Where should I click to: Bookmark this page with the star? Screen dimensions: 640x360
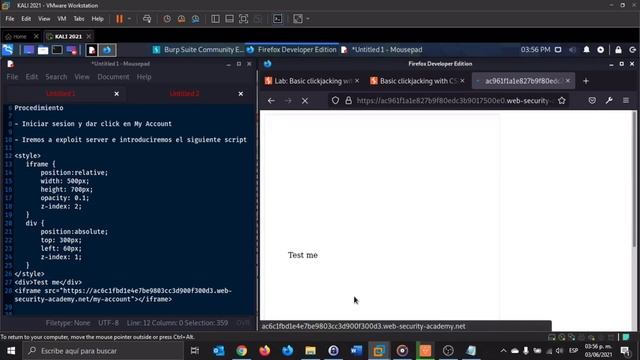point(562,100)
